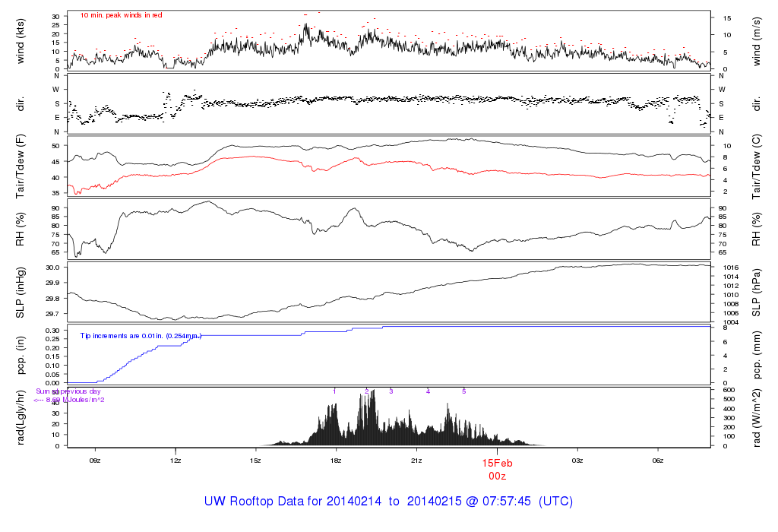
Task: Click the '10 min. peak winds in red' note
Action: (121, 15)
